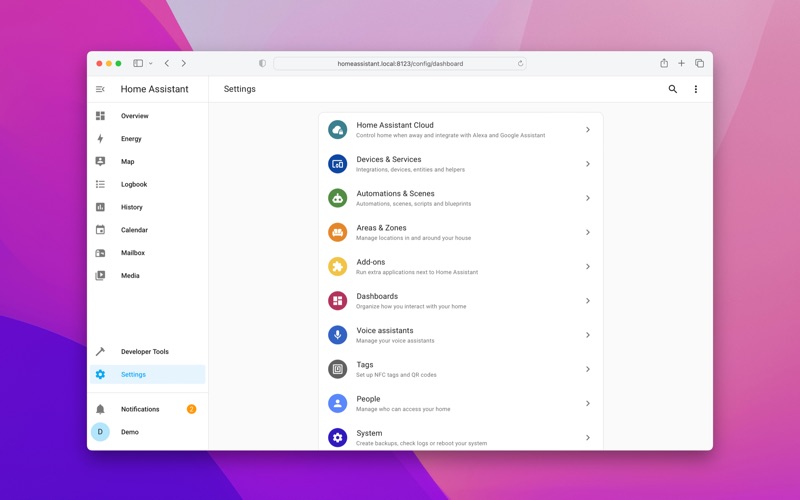The height and width of the screenshot is (500, 800).
Task: Expand Automations & Scenes chevron
Action: tap(588, 198)
